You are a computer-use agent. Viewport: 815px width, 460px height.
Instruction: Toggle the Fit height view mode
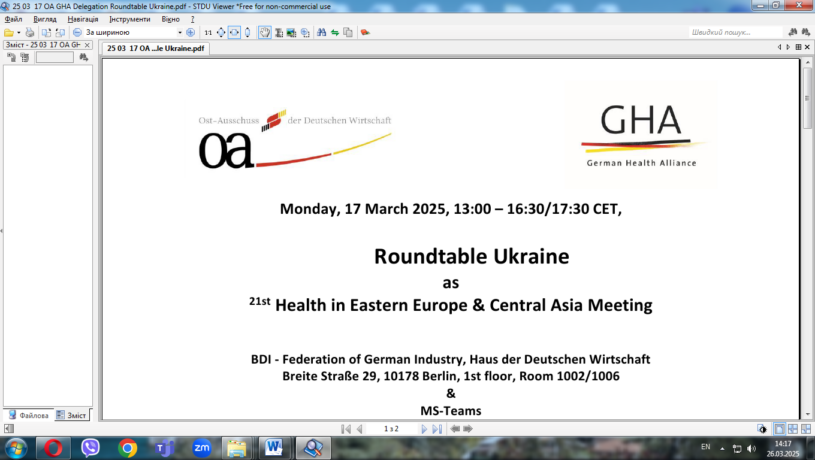pos(247,32)
